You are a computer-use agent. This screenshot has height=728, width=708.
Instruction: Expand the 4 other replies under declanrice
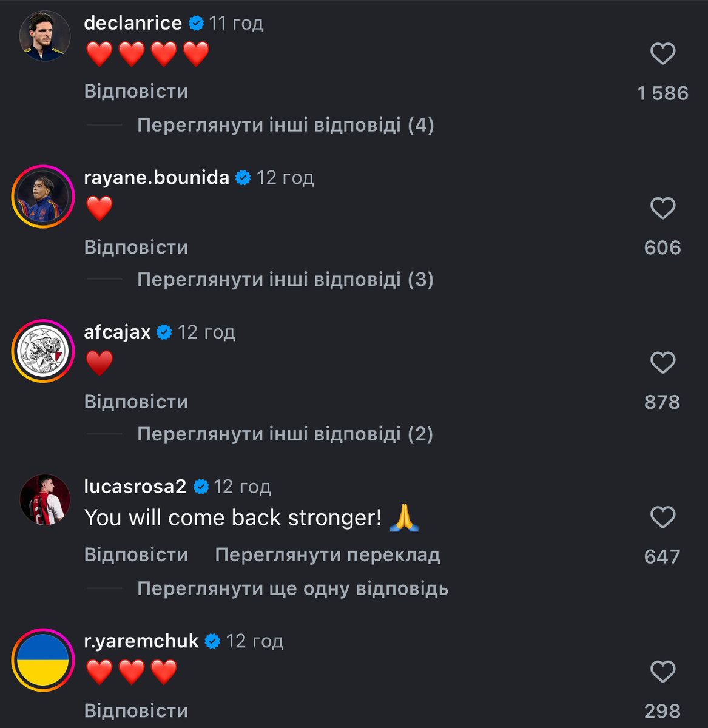[x=285, y=126]
